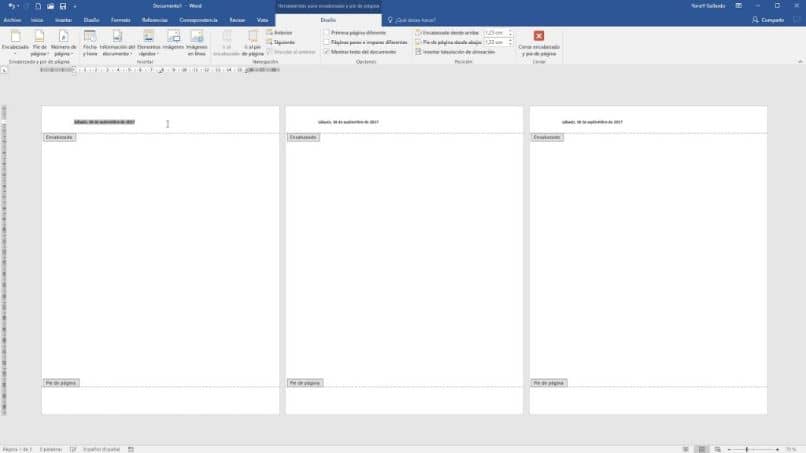Click Insertar tabulación de alineación
Image resolution: width=806 pixels, height=453 pixels.
pyautogui.click(x=455, y=52)
